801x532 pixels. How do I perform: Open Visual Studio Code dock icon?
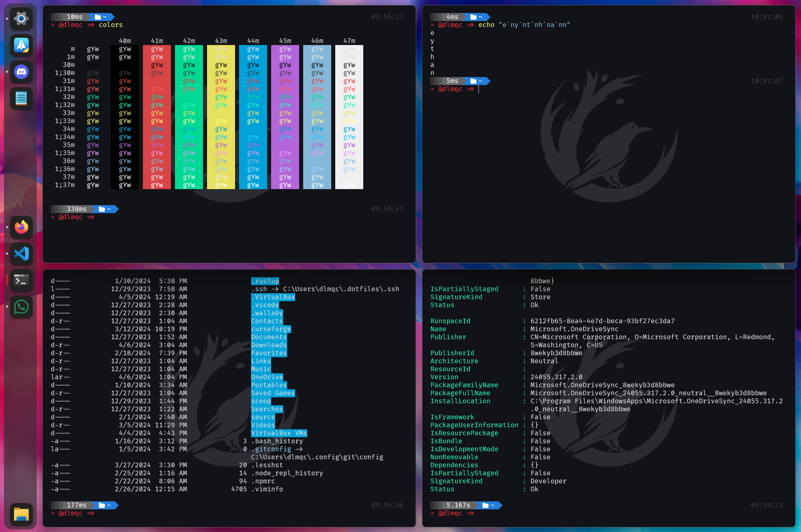(x=21, y=254)
